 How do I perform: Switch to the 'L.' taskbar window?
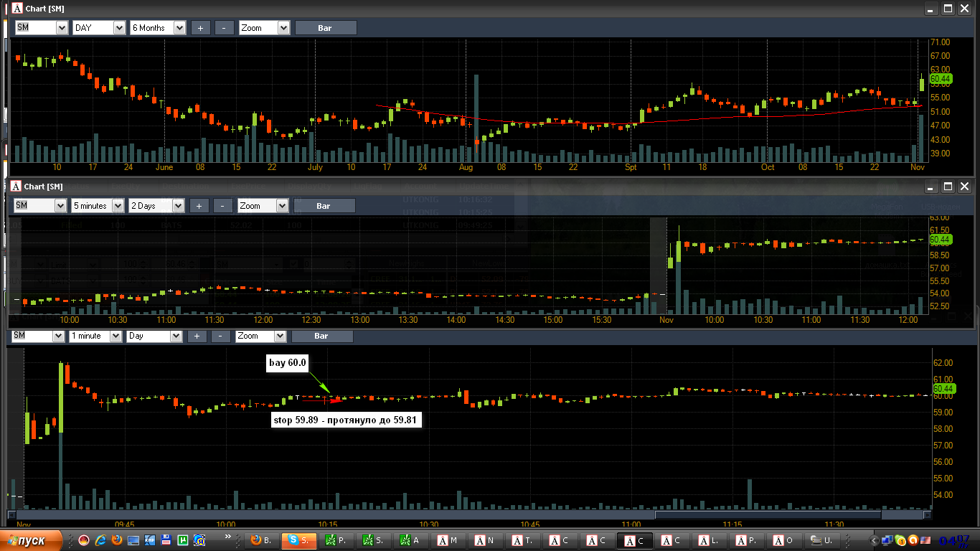pyautogui.click(x=708, y=540)
